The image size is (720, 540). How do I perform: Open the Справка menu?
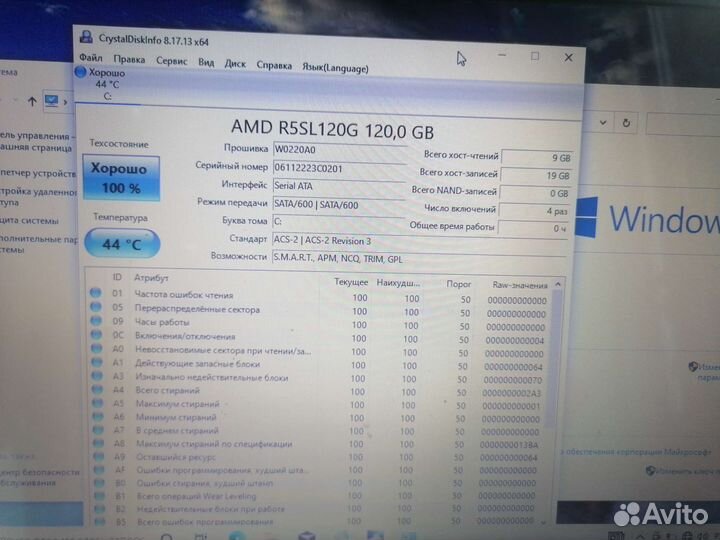[274, 66]
